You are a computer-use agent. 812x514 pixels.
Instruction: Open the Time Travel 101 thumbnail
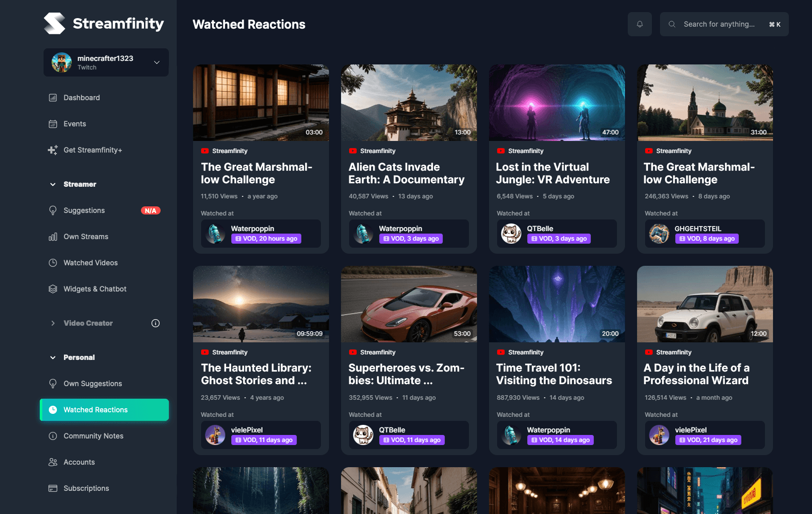(x=557, y=304)
